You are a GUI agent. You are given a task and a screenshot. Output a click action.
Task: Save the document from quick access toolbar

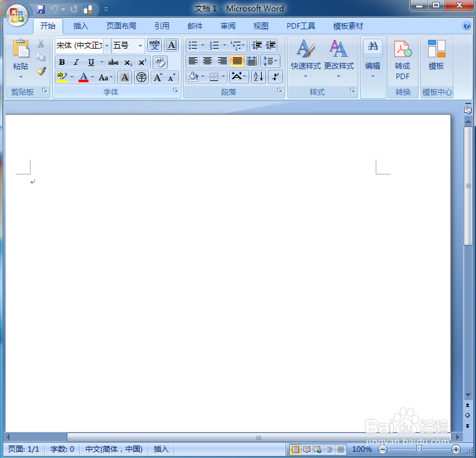[40, 9]
